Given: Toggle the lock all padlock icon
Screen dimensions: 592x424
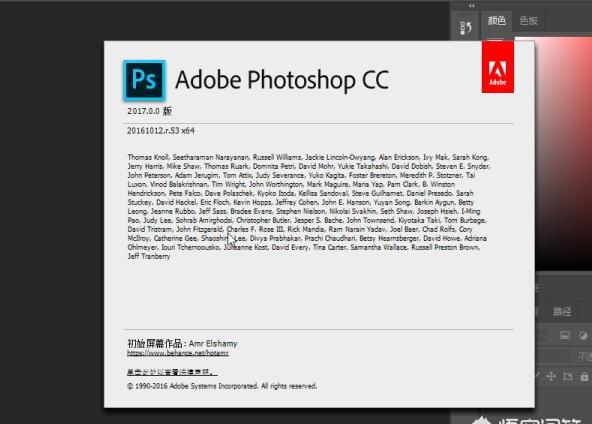Looking at the screenshot, I should coord(584,376).
